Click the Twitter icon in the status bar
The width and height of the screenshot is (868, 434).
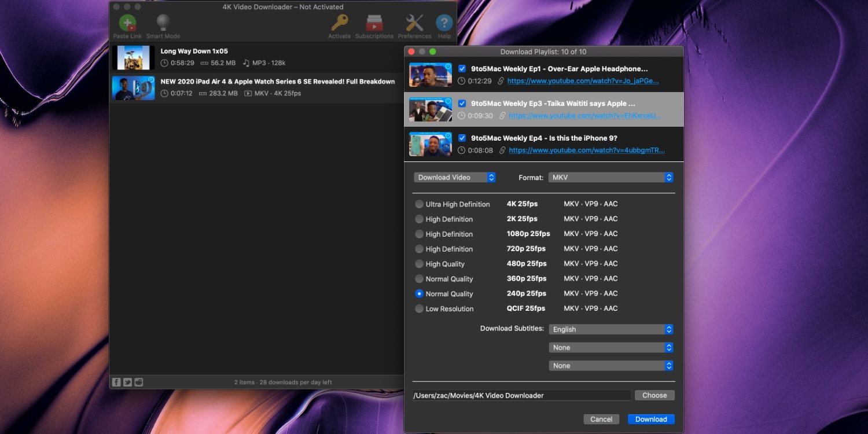click(x=127, y=382)
